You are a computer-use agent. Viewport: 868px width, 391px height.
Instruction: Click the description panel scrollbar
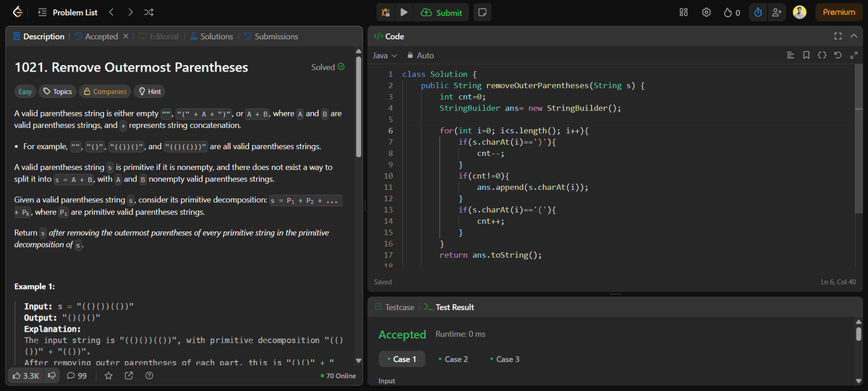click(x=359, y=106)
